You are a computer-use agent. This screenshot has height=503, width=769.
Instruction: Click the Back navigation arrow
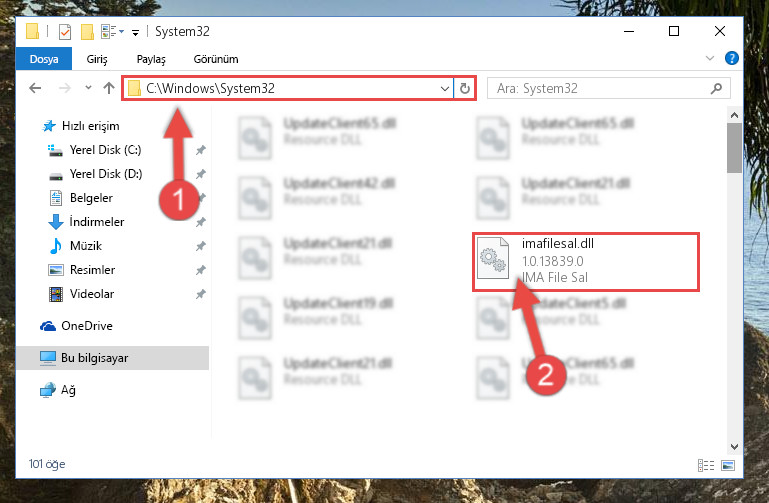(35, 88)
